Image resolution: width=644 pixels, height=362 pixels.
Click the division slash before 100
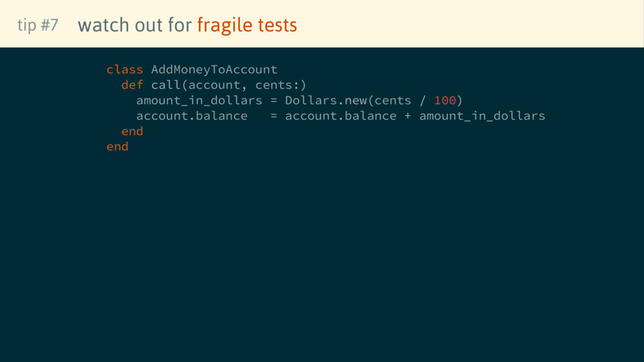423,101
